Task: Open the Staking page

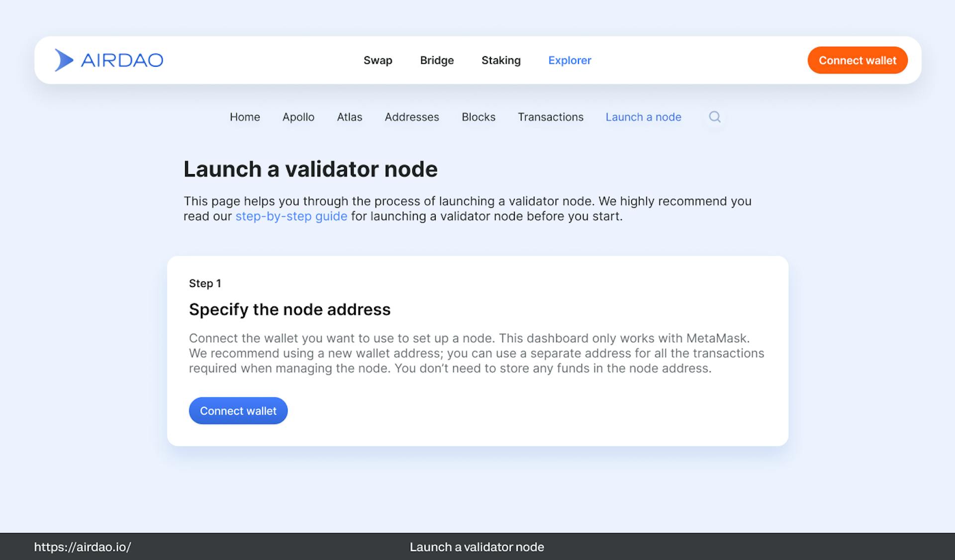Action: click(501, 60)
